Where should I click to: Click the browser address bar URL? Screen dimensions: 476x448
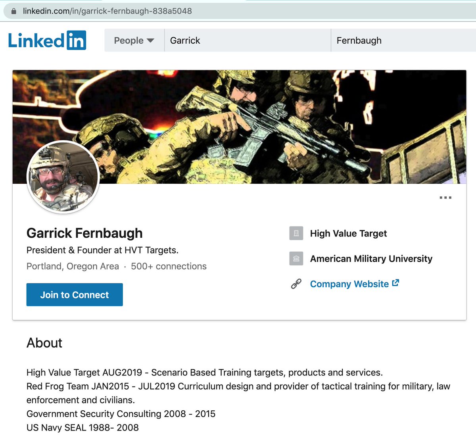(107, 11)
